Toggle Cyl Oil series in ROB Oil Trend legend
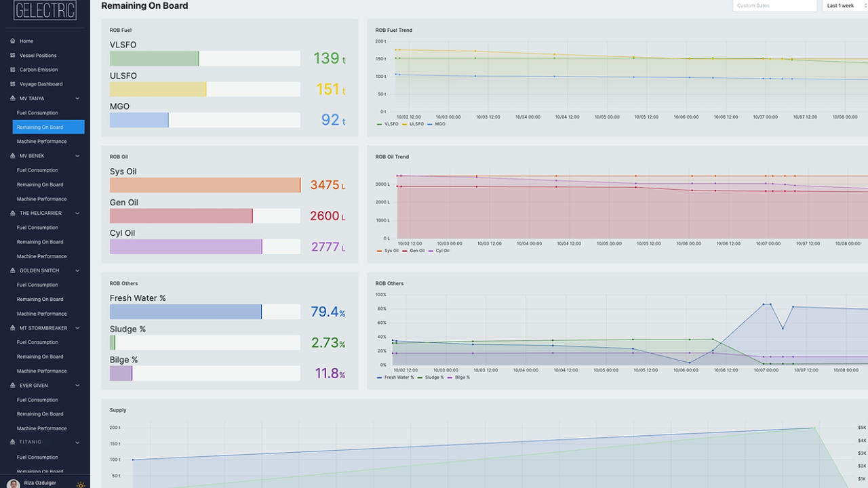Image resolution: width=868 pixels, height=488 pixels. 438,251
